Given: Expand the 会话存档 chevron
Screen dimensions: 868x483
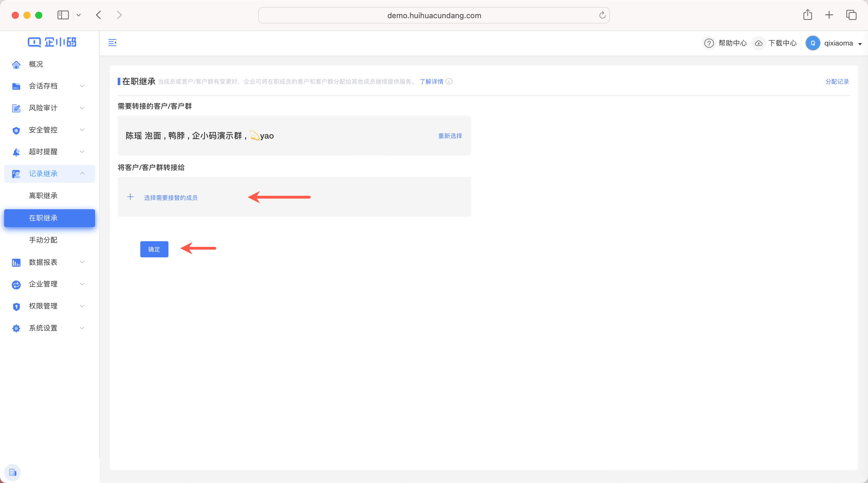Looking at the screenshot, I should (x=82, y=86).
